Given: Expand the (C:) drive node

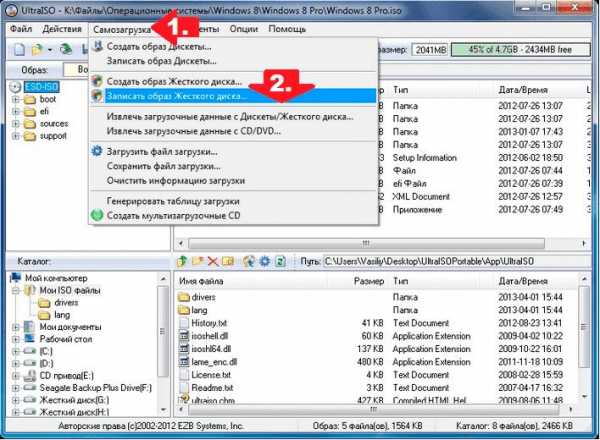Looking at the screenshot, I should (x=16, y=351).
